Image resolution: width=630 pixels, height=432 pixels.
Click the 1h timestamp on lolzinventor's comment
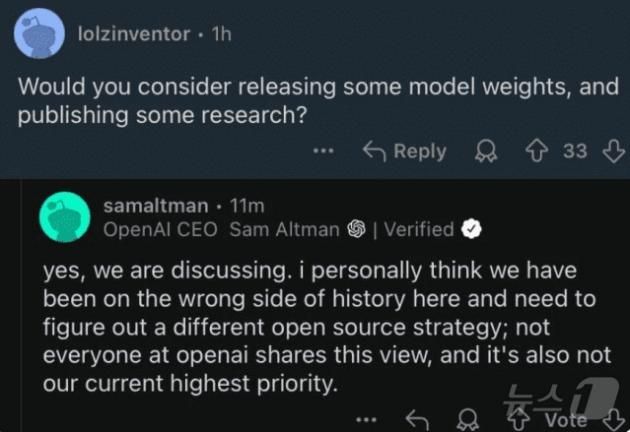pos(222,33)
